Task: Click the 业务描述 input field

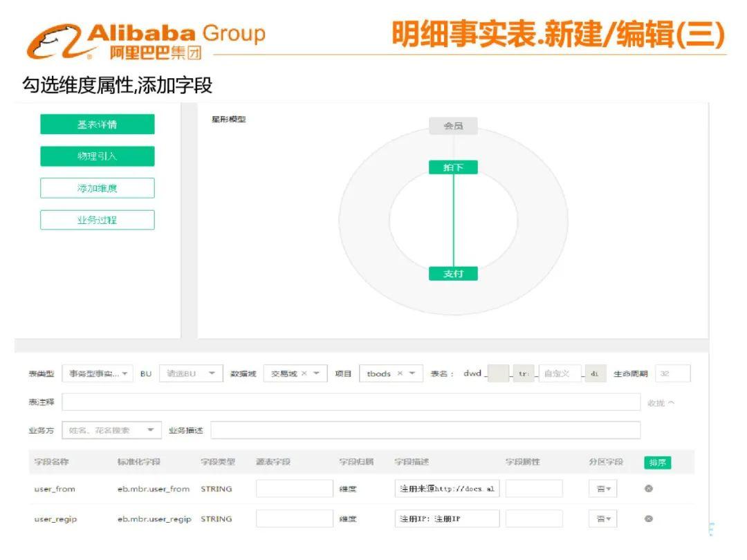Action: click(x=425, y=431)
